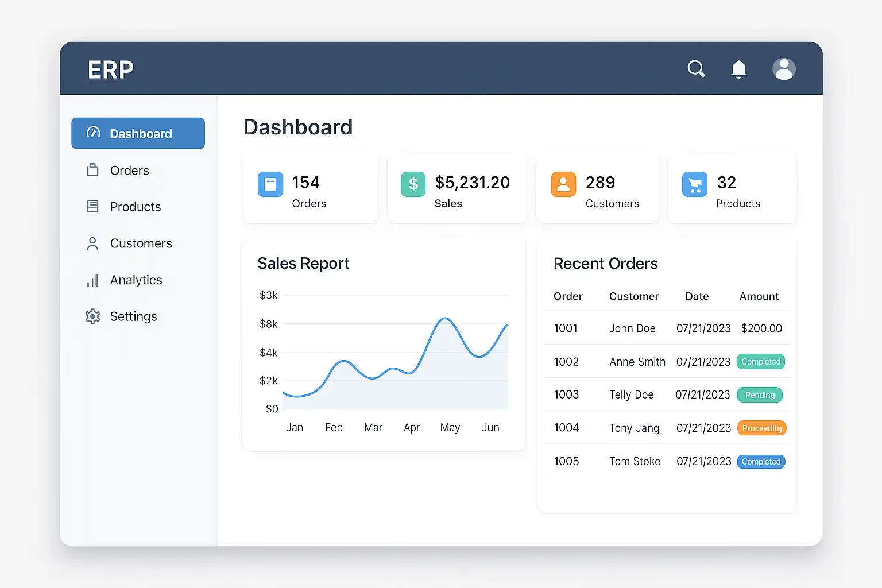Select Dashboard in the sidebar

(x=138, y=133)
